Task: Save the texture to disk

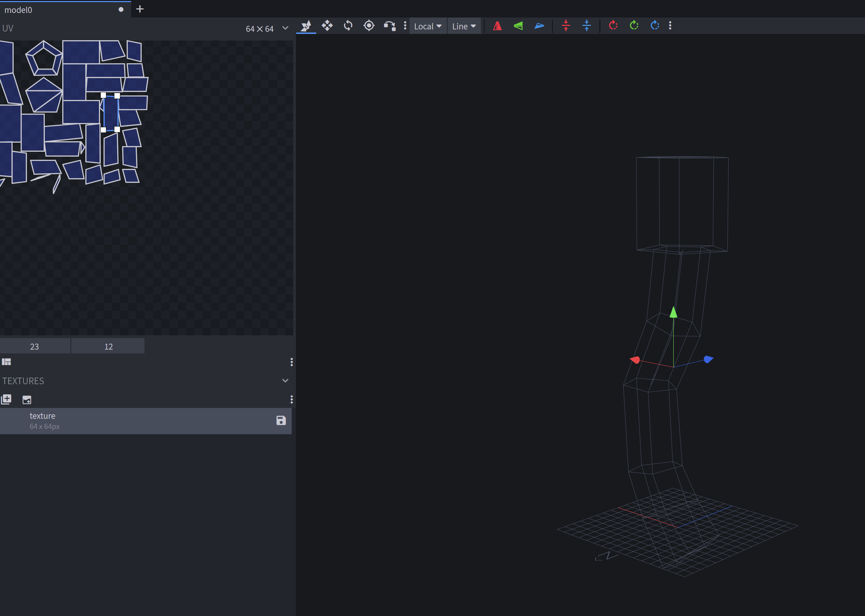Action: coord(281,421)
